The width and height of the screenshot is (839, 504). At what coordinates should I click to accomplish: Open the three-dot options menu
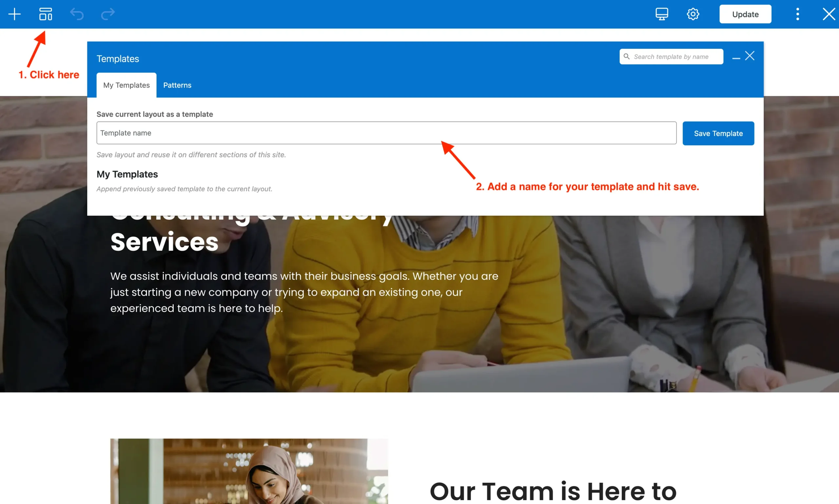pyautogui.click(x=798, y=14)
